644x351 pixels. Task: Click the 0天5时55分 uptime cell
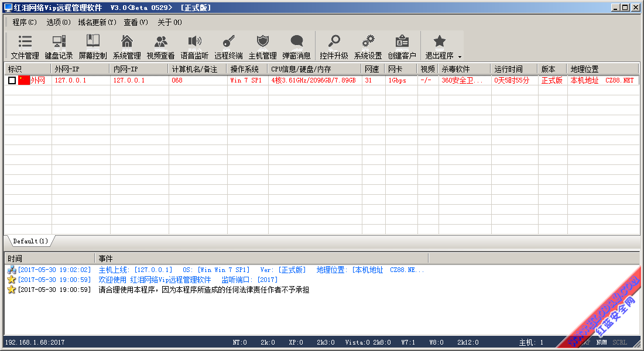[512, 80]
